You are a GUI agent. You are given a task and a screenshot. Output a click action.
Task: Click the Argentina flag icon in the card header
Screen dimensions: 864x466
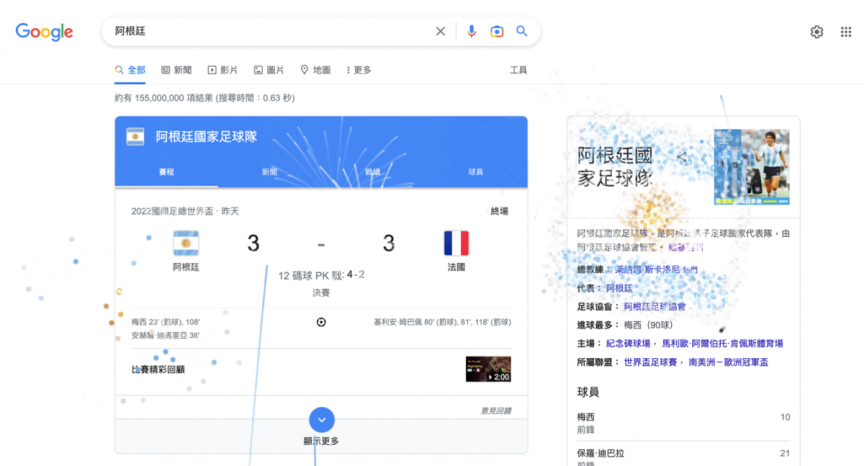135,137
